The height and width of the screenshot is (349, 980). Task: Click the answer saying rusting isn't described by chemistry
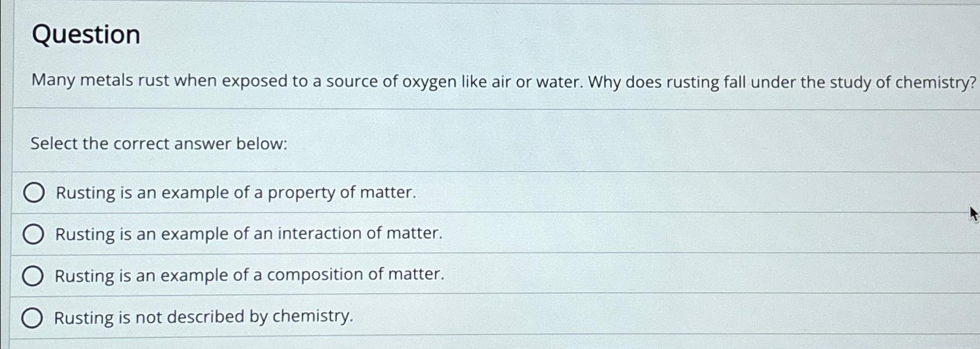204,317
